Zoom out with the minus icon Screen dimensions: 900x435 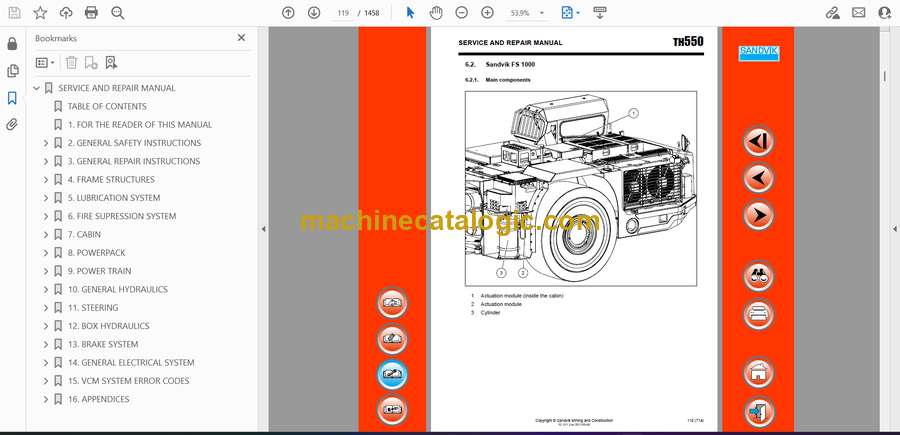click(461, 13)
